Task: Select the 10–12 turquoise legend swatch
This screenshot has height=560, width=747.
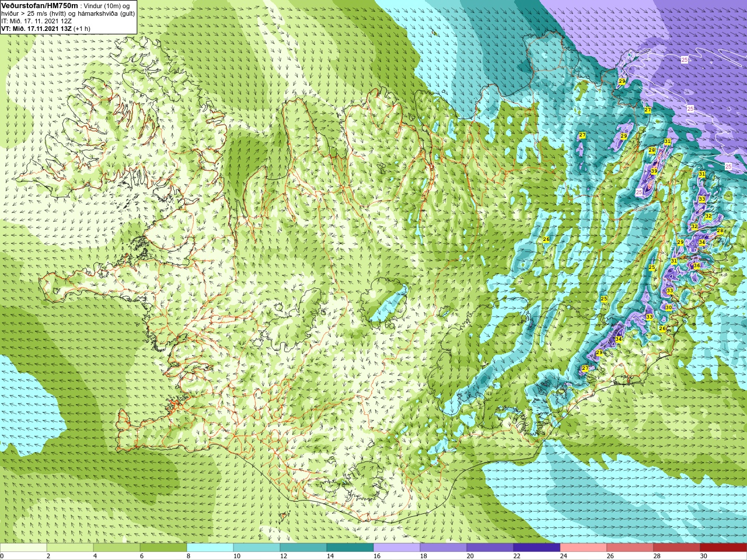Action: (257, 548)
